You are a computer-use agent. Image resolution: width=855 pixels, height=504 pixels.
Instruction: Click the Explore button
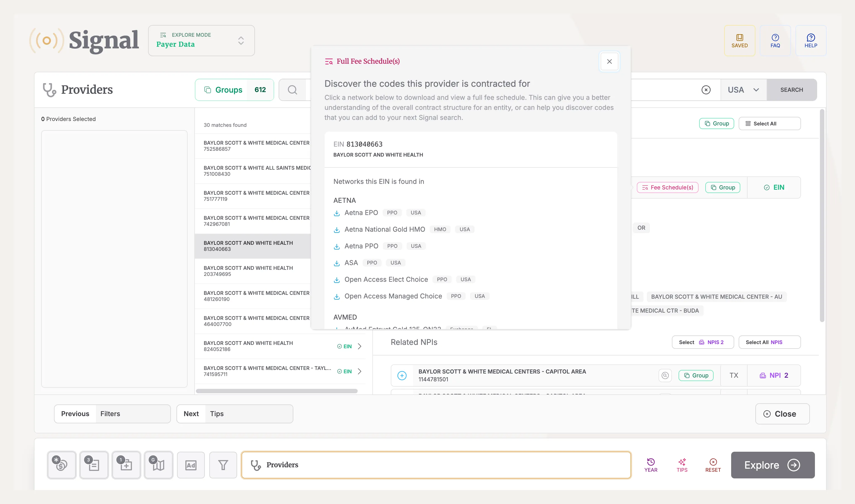(x=772, y=465)
